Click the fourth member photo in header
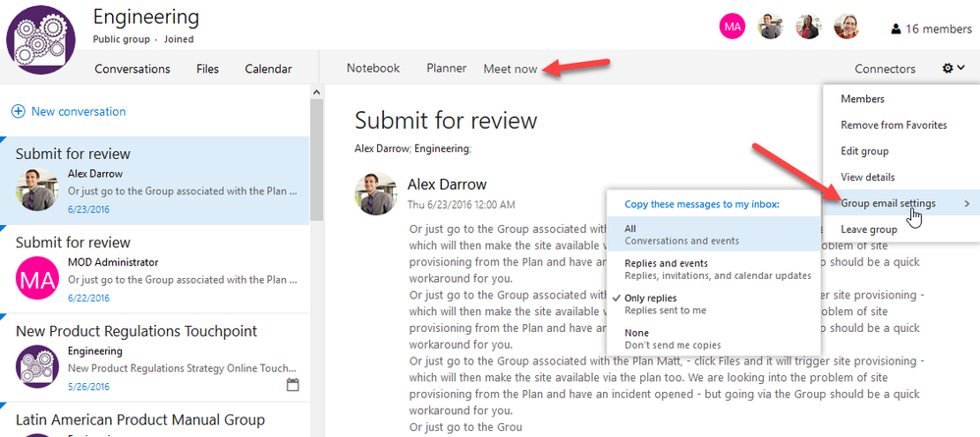Screen dimensions: 980x437 (x=846, y=27)
